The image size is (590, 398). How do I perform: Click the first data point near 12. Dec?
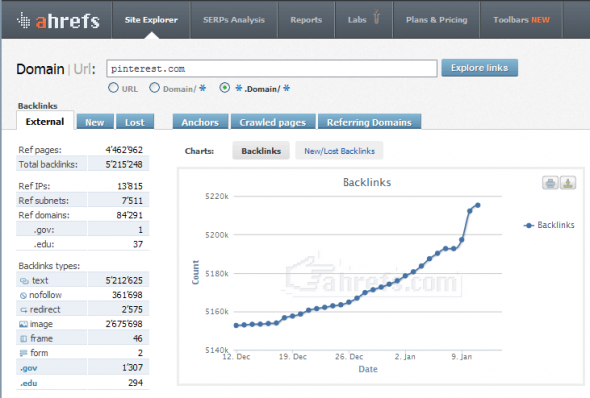tap(236, 325)
